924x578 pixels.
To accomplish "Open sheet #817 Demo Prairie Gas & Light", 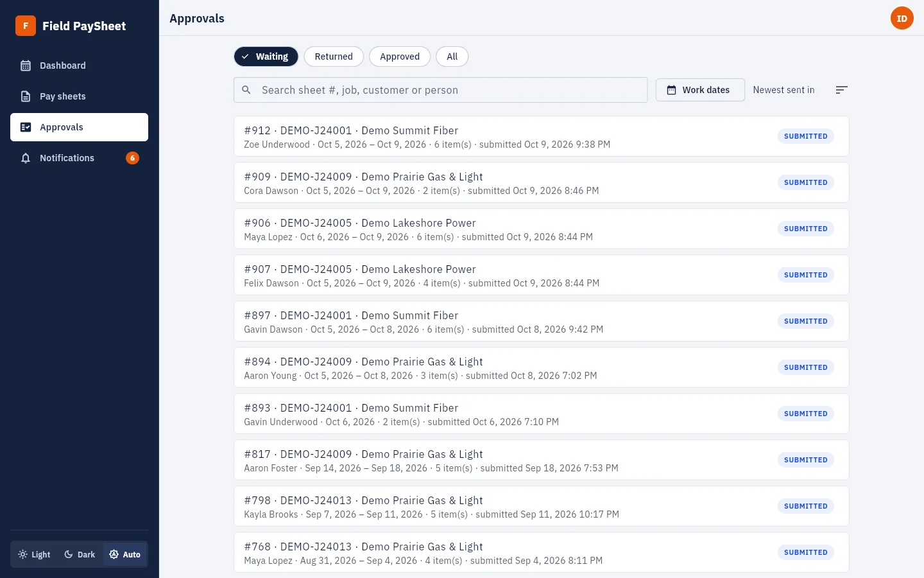I will coord(542,460).
